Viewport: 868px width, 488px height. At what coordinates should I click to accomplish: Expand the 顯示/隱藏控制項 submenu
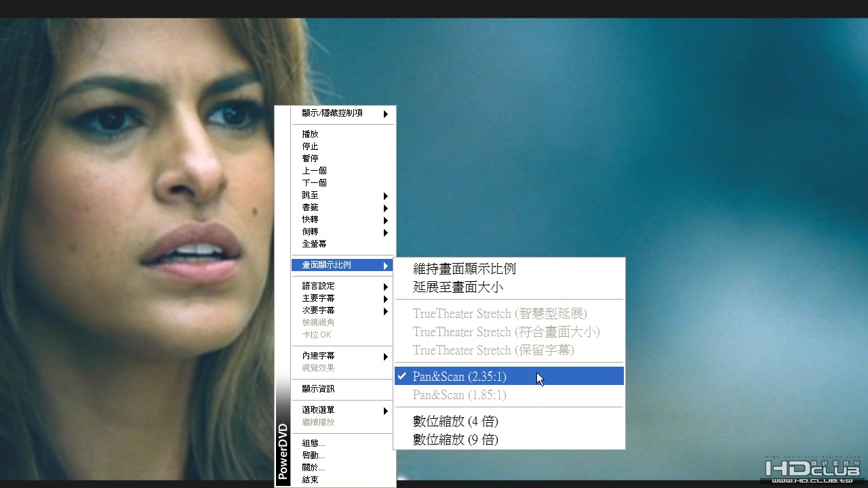343,113
